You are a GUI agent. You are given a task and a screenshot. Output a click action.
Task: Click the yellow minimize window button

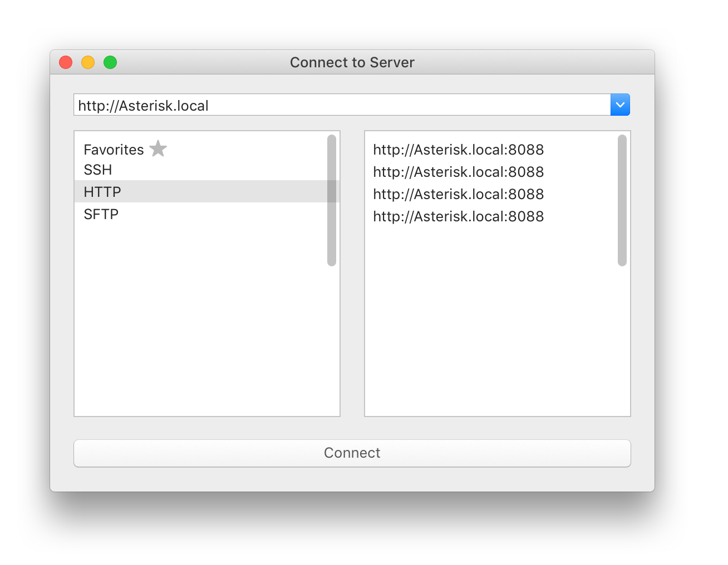click(x=88, y=62)
